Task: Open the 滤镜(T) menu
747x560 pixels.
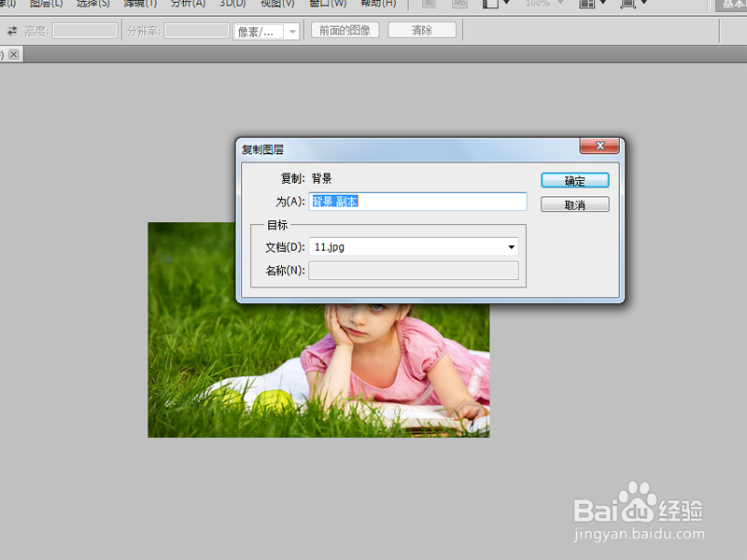Action: click(x=140, y=4)
